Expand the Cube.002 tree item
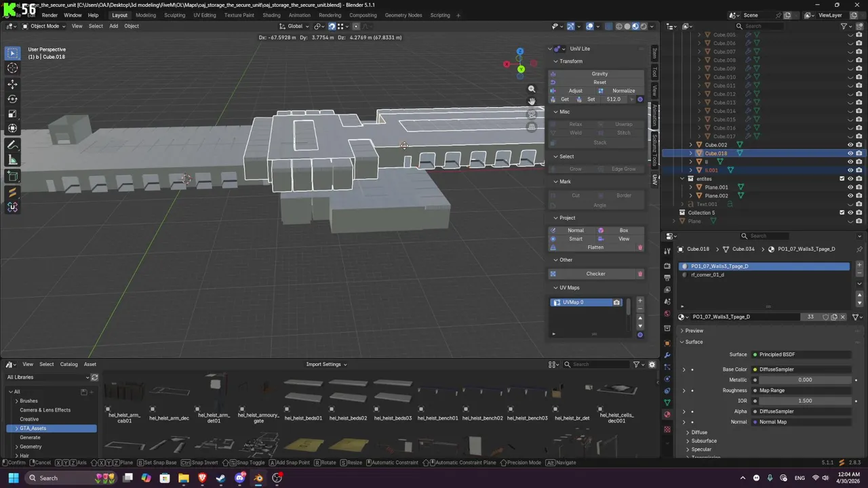Image resolution: width=868 pixels, height=488 pixels. point(691,145)
